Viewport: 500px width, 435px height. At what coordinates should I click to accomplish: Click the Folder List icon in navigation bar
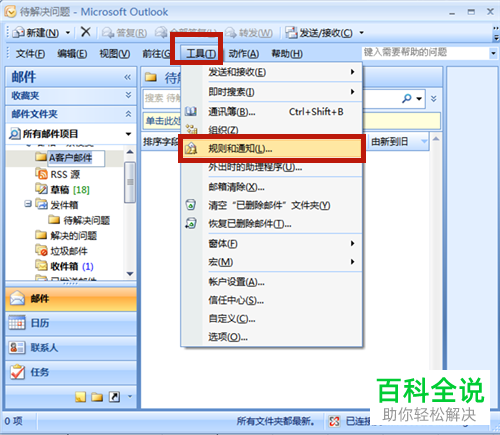coord(97,397)
